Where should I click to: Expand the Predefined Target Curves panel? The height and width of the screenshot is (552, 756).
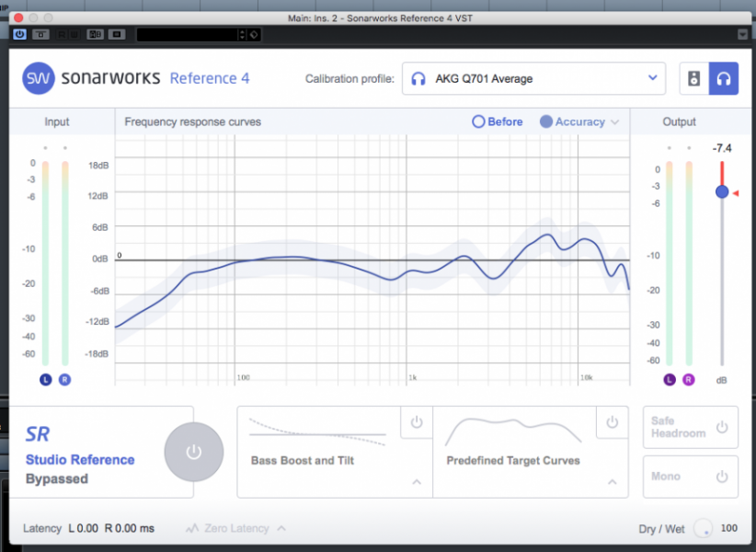pos(613,481)
